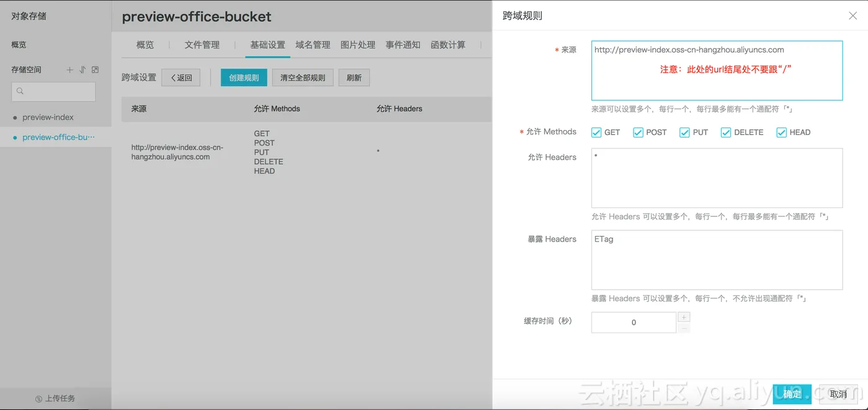Click the 创建规则 button

[244, 77]
